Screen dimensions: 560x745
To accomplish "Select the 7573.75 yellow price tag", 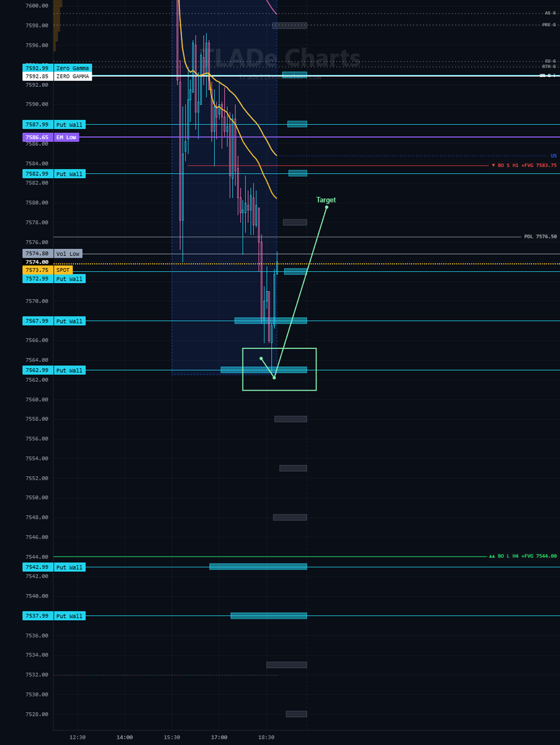I will point(38,270).
